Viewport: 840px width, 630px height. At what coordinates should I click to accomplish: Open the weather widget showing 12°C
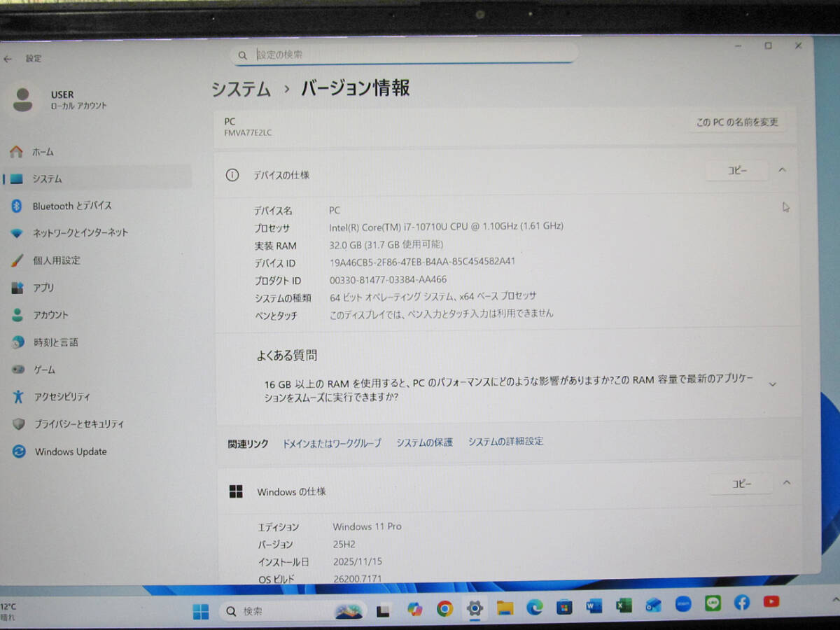click(10, 612)
